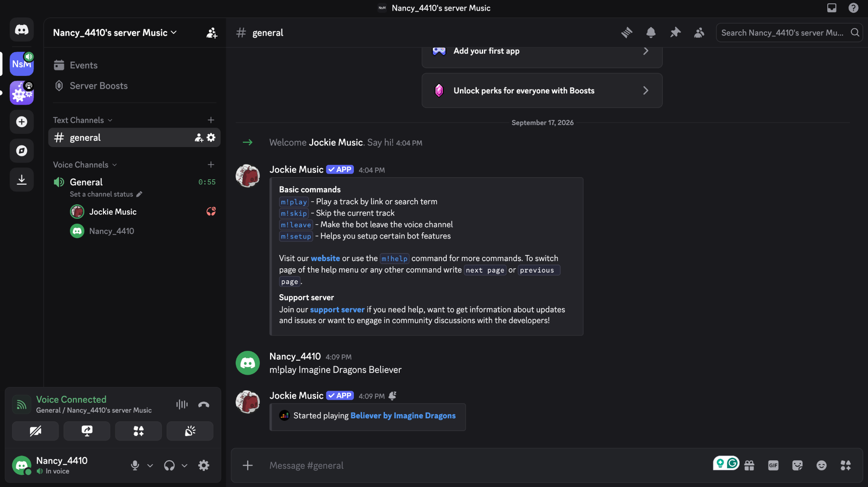Click Jockie Music status icon in voice list

(211, 211)
